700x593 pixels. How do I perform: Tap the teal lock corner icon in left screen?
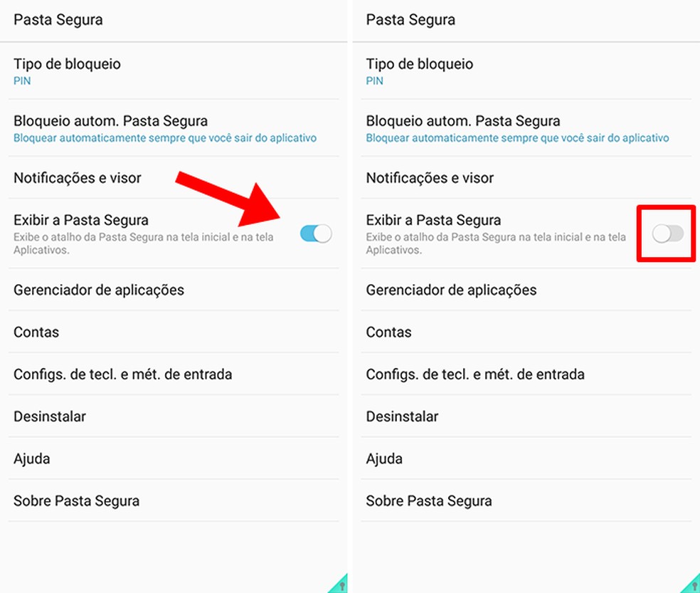pyautogui.click(x=339, y=583)
